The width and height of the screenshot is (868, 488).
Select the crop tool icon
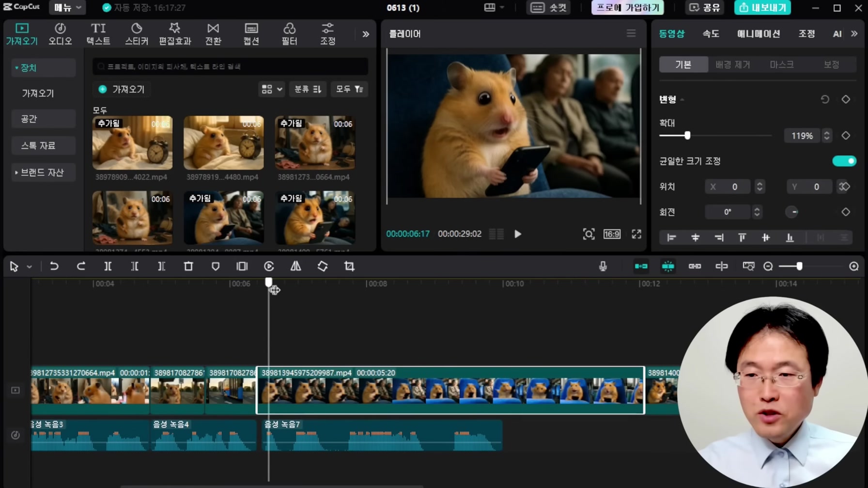349,266
